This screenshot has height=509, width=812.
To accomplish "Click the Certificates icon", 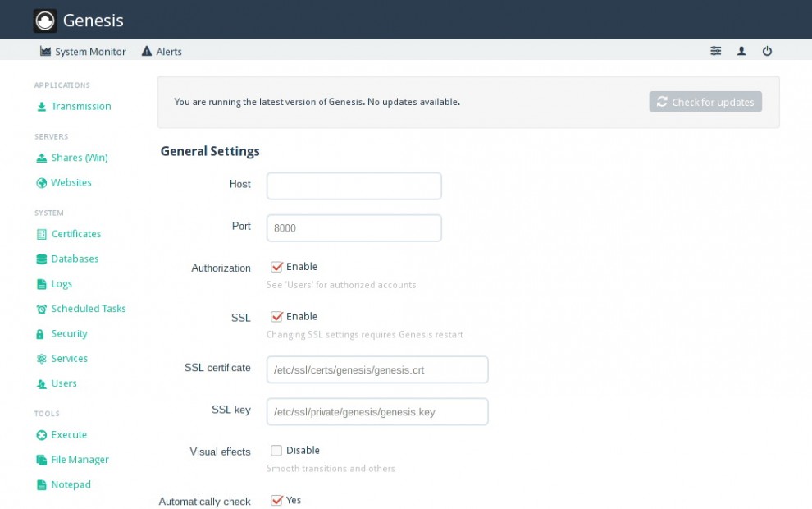I will tap(42, 234).
